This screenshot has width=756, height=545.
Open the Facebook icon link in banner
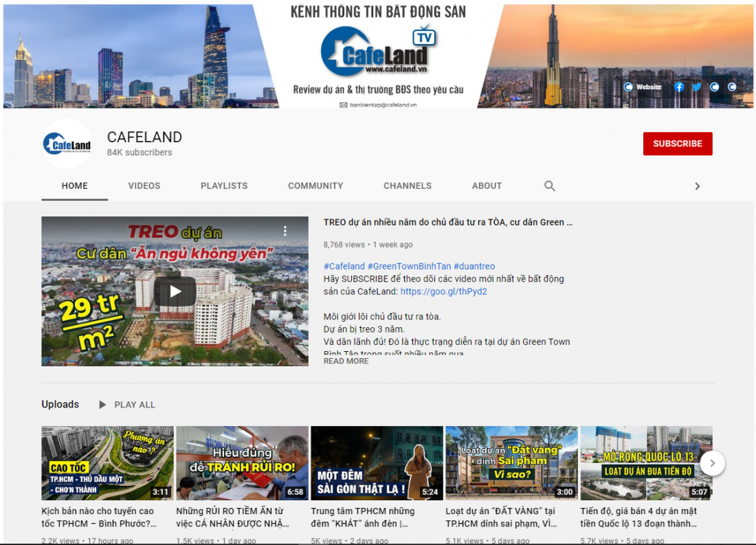[679, 87]
